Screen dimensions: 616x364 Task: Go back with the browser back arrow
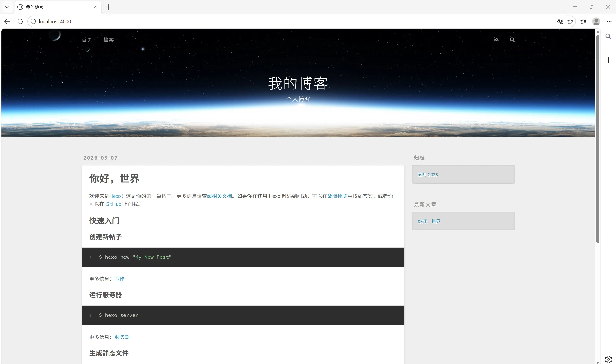coord(7,21)
